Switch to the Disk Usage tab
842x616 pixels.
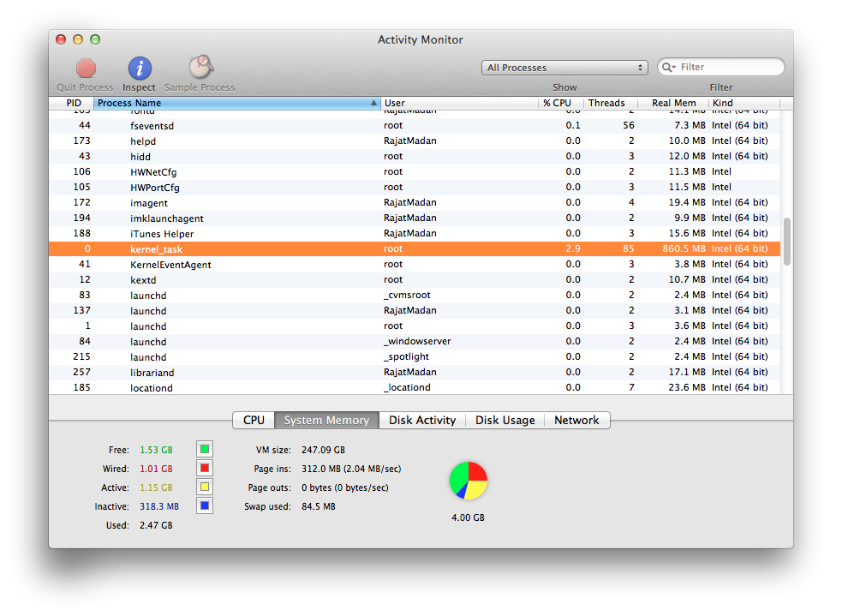(x=505, y=420)
